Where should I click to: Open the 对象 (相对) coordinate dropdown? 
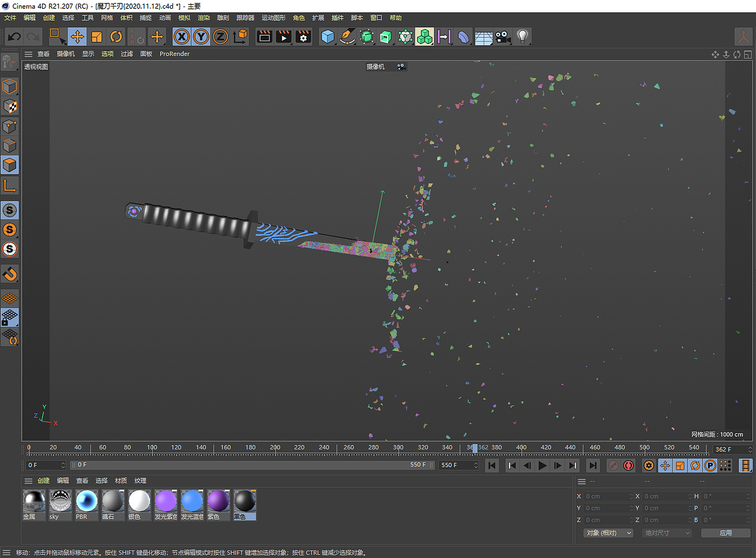608,533
